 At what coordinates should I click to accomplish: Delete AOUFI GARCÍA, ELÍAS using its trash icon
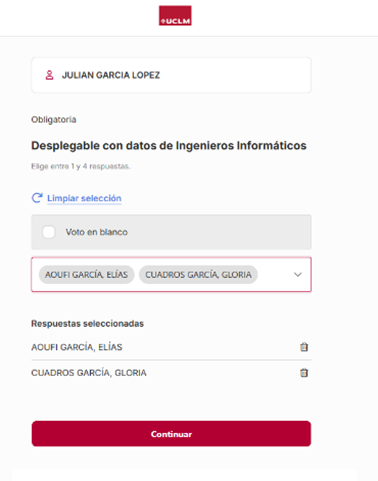304,347
